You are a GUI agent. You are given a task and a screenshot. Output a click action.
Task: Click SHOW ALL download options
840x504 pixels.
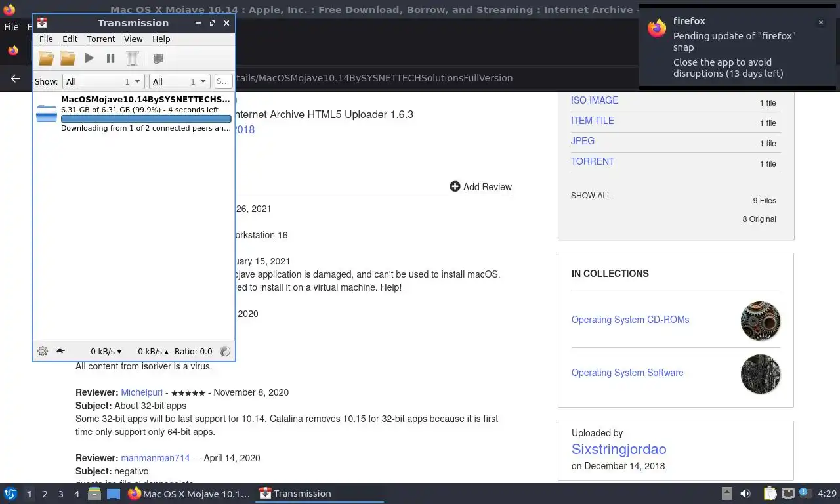coord(591,196)
